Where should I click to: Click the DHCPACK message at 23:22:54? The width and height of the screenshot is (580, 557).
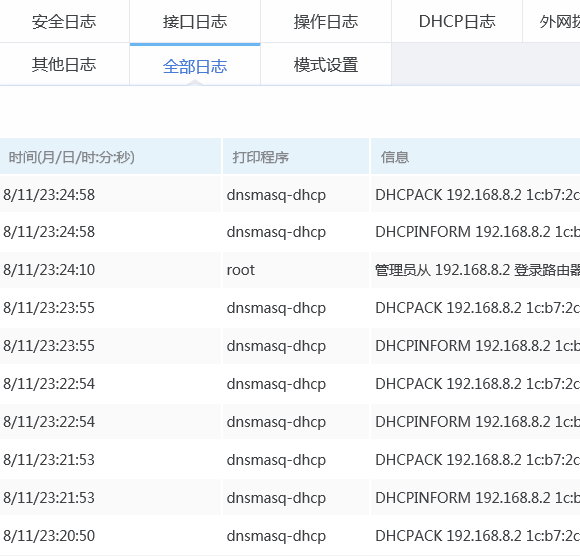478,384
